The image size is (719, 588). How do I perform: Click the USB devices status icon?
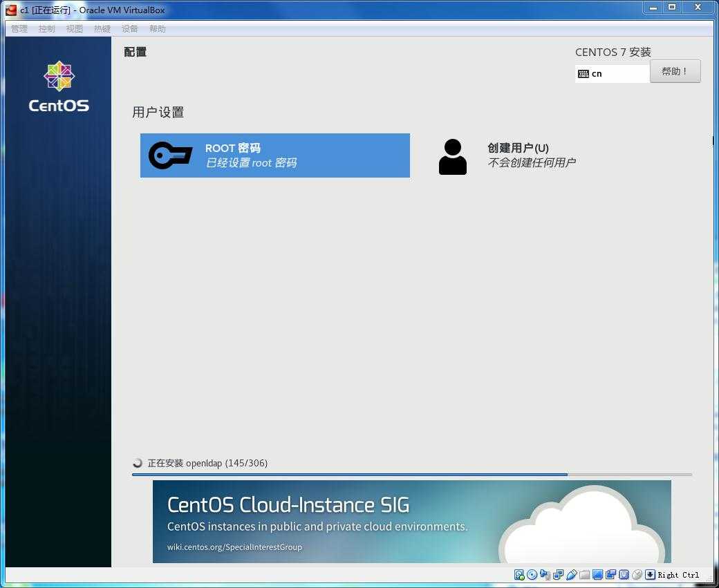coord(571,575)
